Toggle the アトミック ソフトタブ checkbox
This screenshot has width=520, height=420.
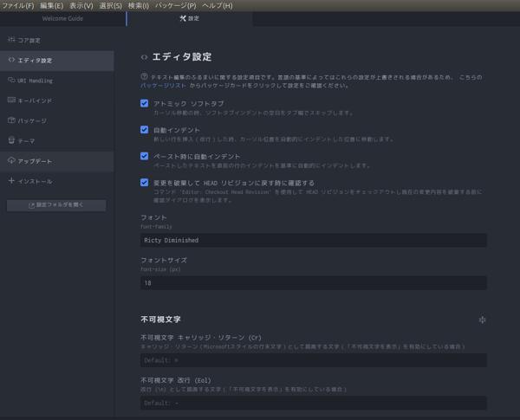[144, 103]
